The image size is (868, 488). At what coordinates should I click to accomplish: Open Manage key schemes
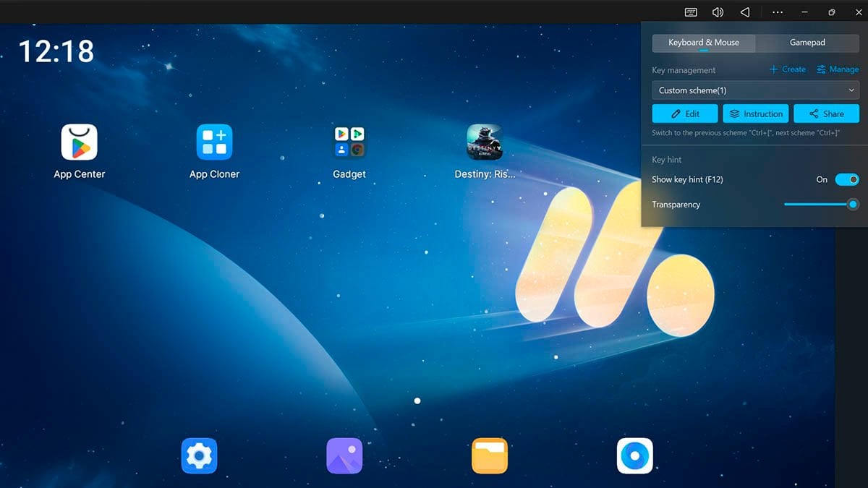pos(838,69)
